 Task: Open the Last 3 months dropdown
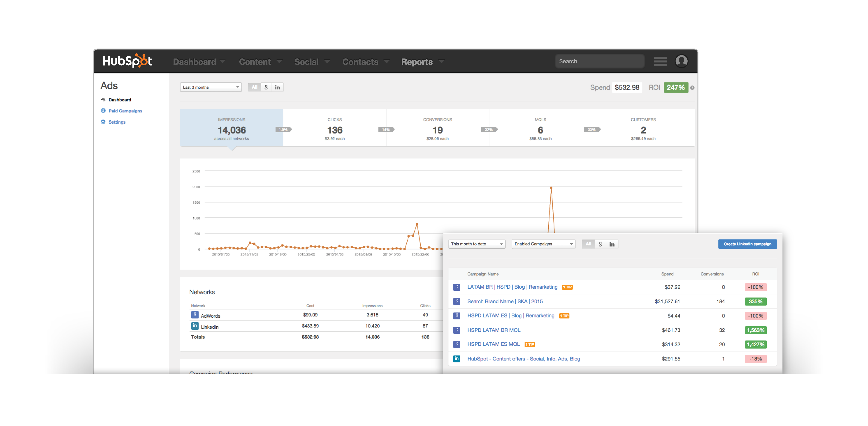click(211, 87)
